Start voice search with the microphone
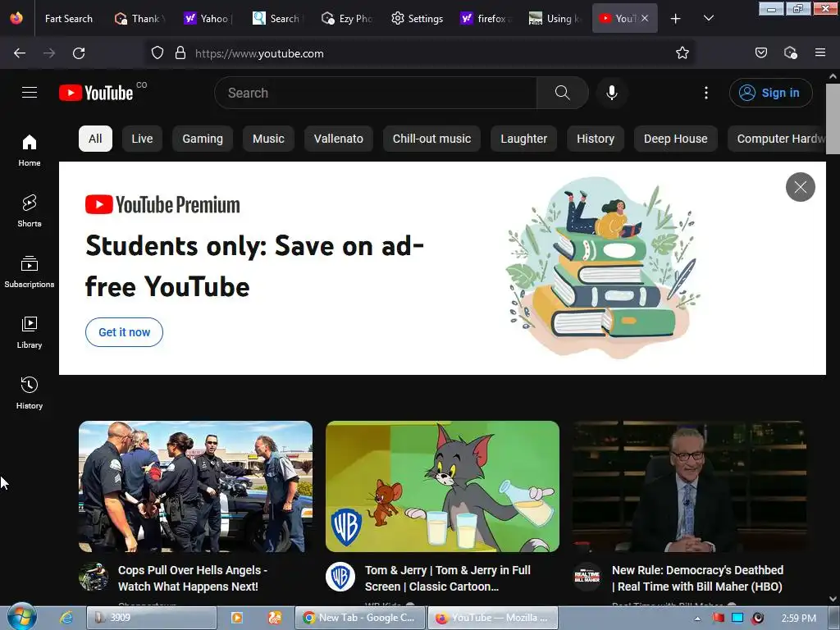Screen dimensions: 840x630 coord(612,93)
